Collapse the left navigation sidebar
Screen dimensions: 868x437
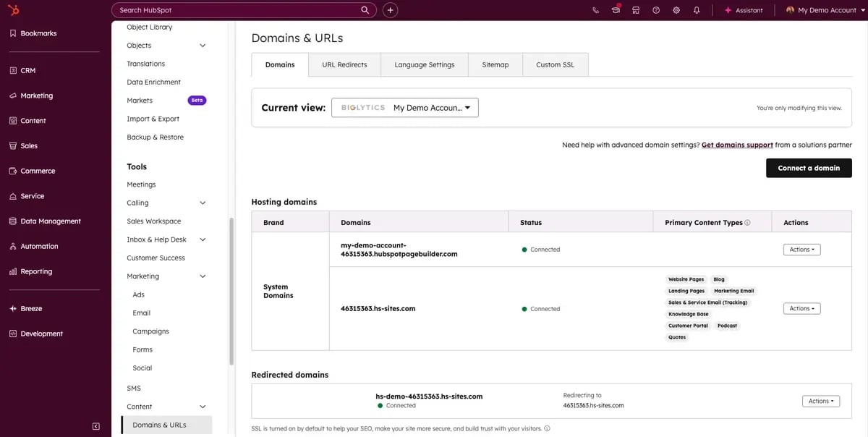pos(95,426)
